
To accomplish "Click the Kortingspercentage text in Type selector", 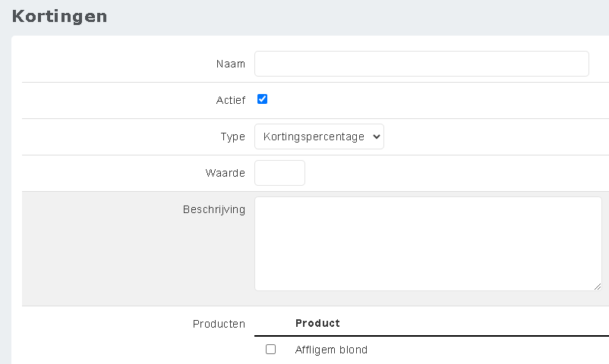I will [x=313, y=136].
